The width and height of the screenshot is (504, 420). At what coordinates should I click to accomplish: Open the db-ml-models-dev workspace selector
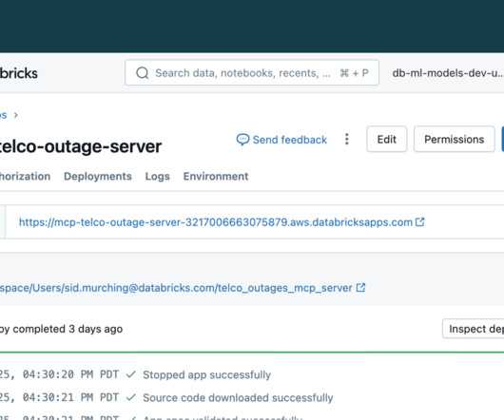448,73
